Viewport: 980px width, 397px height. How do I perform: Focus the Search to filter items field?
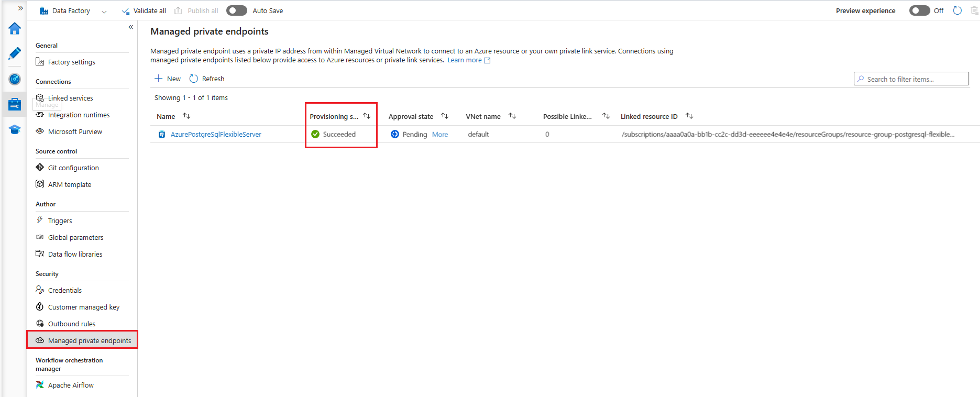911,79
